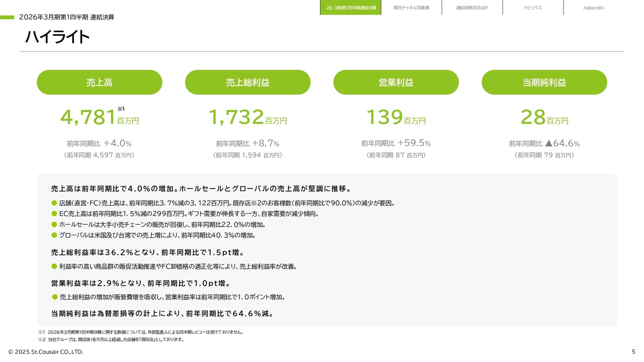Click the ハイライト slide title
Image resolution: width=644 pixels, height=362 pixels.
point(58,37)
